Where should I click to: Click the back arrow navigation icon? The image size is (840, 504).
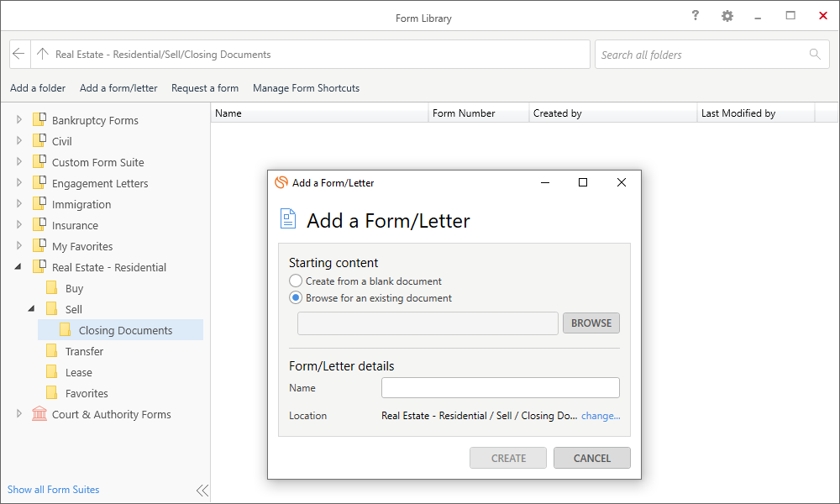(19, 55)
